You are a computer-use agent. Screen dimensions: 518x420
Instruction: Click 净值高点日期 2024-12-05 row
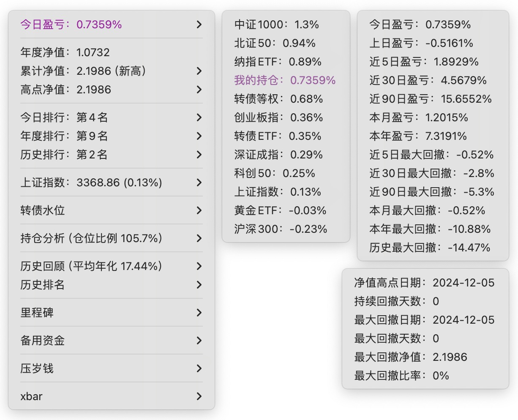(x=424, y=283)
